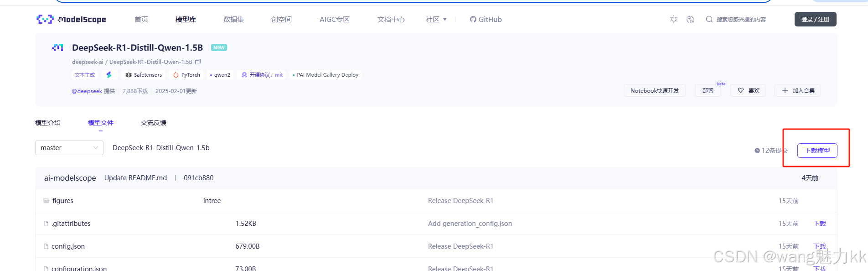Click the GitHub link in navigation

(x=486, y=19)
